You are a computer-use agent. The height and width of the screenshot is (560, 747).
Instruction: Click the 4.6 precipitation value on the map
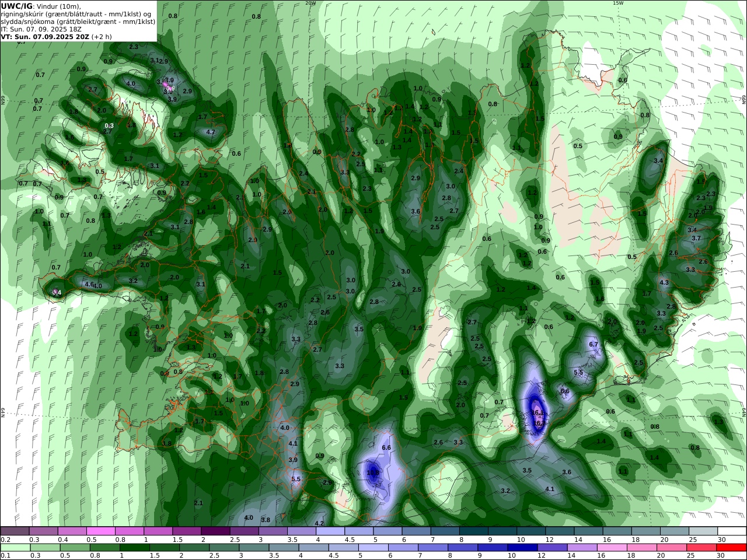point(89,284)
